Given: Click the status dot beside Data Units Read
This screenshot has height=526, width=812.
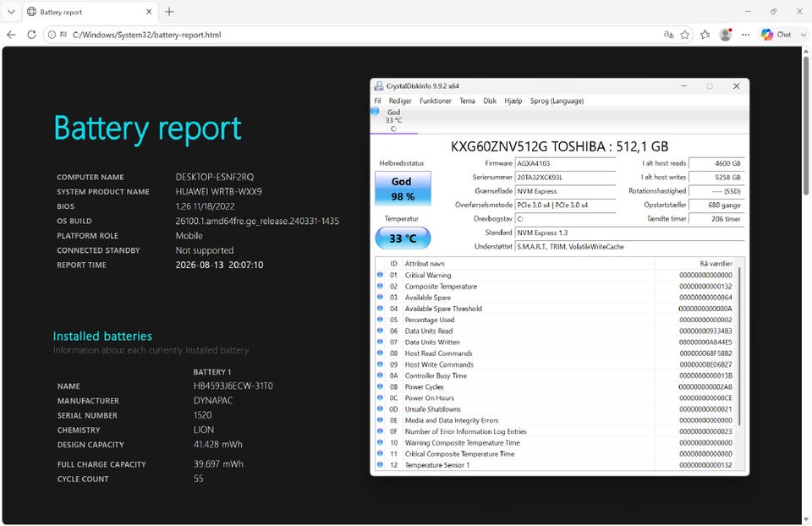Looking at the screenshot, I should pos(380,331).
